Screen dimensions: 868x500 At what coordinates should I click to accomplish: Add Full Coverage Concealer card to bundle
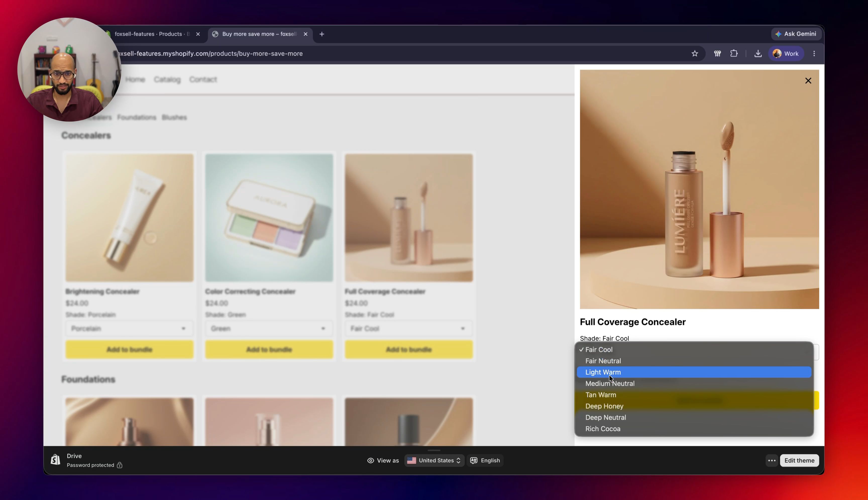(409, 349)
